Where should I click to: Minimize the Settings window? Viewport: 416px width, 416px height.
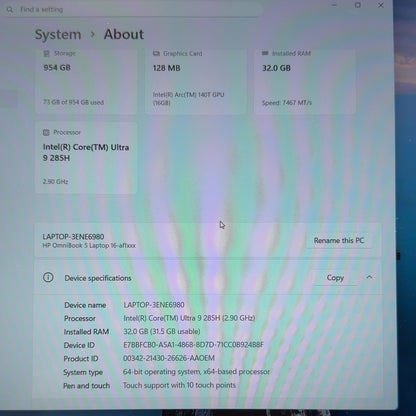(x=335, y=5)
